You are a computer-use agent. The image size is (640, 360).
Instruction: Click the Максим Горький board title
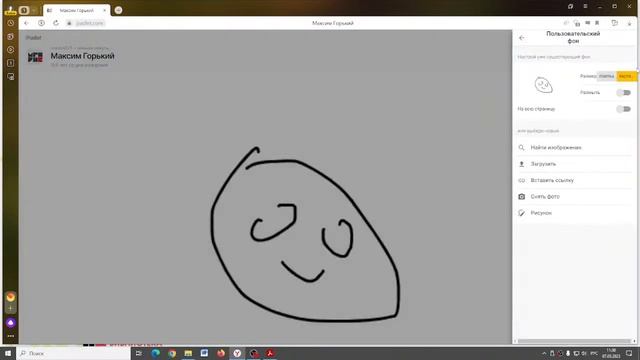click(x=82, y=56)
